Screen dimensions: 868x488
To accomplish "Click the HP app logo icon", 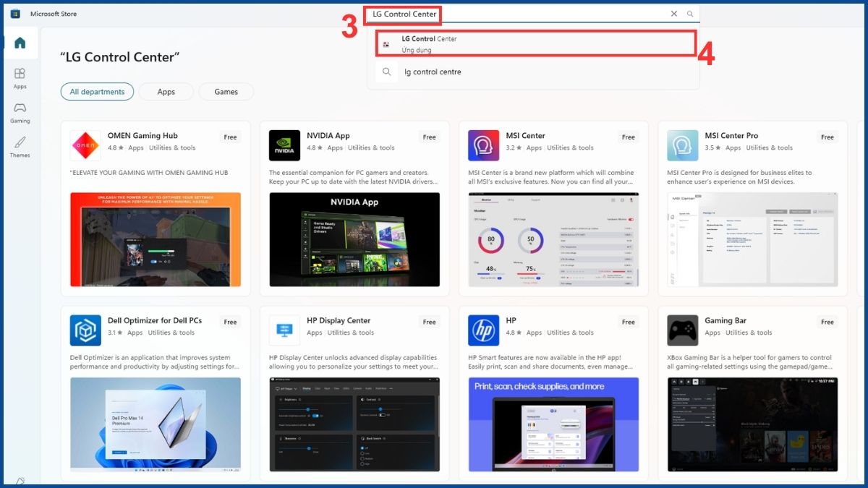I will tap(483, 330).
